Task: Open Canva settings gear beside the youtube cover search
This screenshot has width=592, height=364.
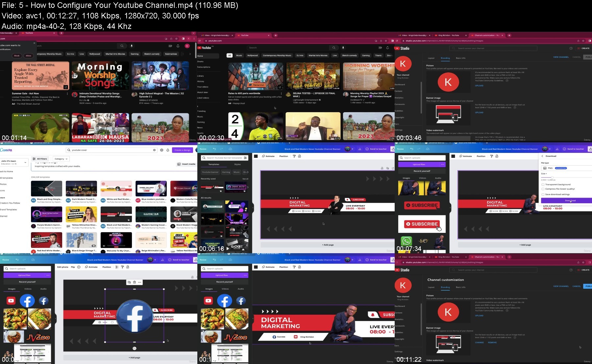Action: [x=161, y=150]
